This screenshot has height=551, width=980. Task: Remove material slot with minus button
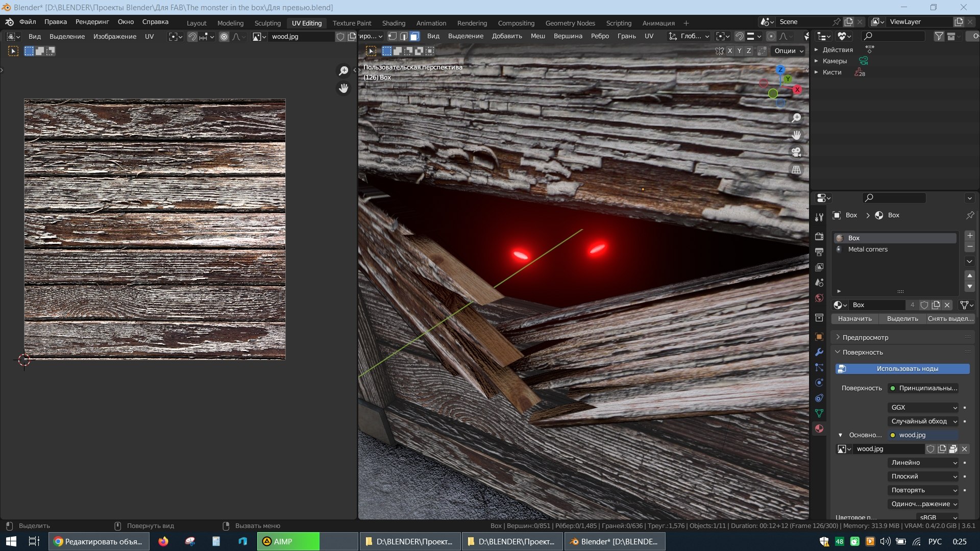pyautogui.click(x=970, y=247)
